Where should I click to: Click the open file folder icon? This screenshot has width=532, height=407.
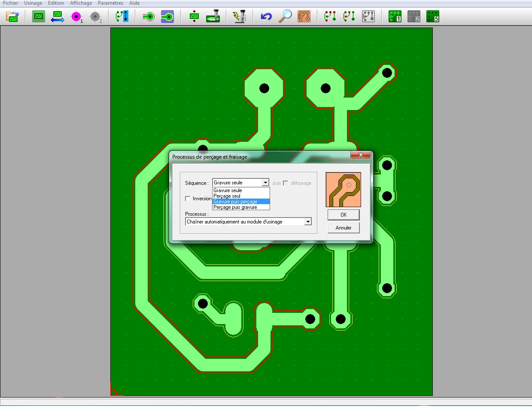(12, 17)
